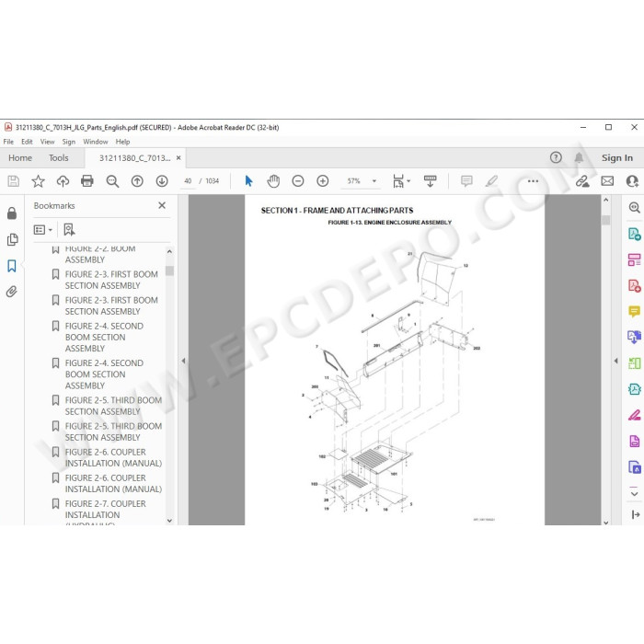
Task: Open the fit page options tool
Action: click(401, 181)
